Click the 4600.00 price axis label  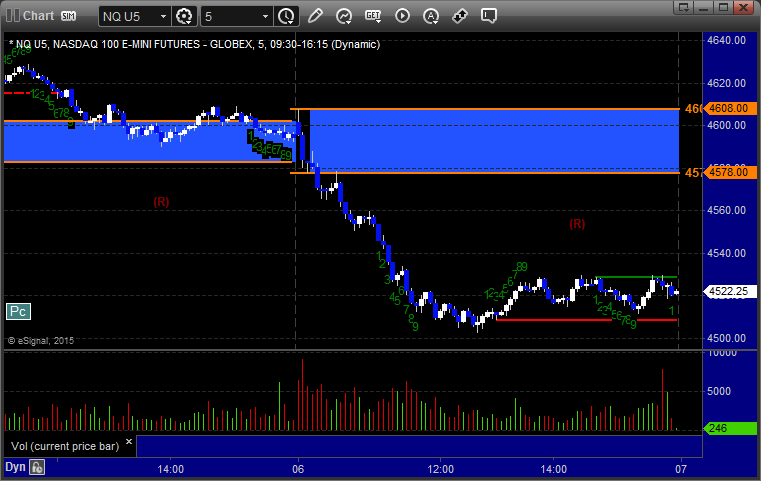tap(727, 125)
